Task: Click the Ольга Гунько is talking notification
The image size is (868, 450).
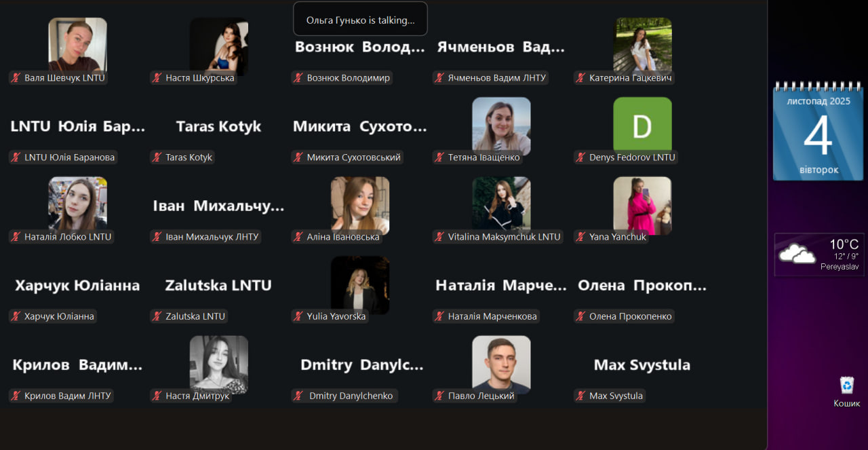Action: 360,19
